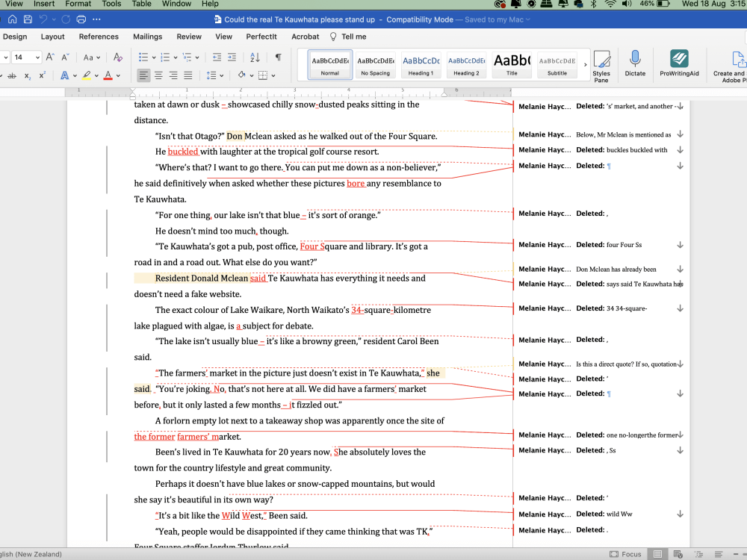Show or hide paragraph marks

(278, 57)
